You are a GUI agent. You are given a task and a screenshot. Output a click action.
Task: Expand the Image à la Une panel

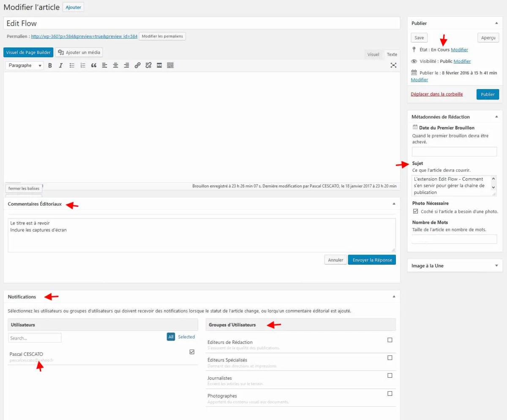click(x=496, y=266)
